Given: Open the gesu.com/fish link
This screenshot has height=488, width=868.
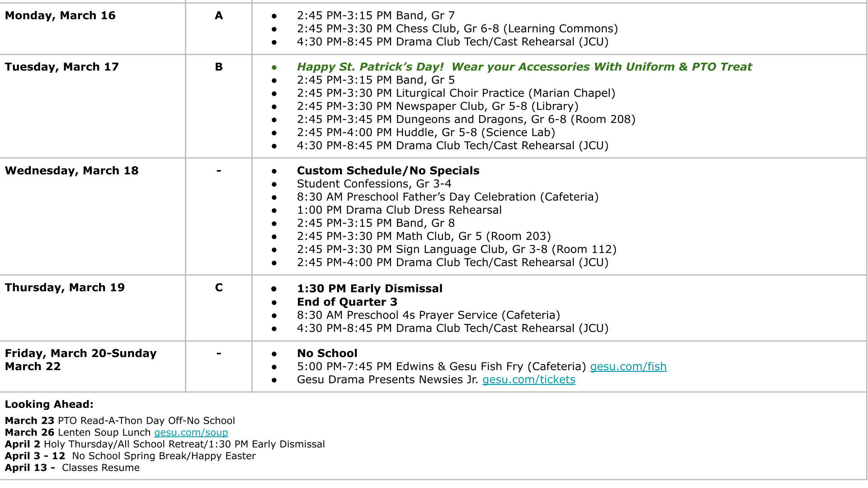Looking at the screenshot, I should 628,366.
